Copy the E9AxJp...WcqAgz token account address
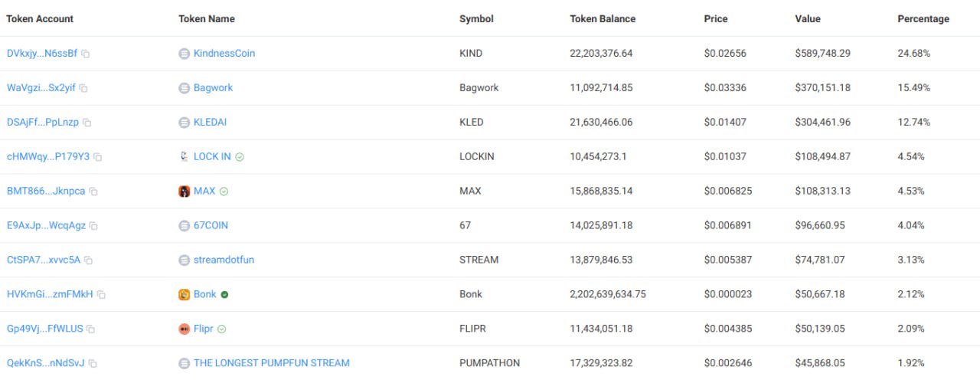 [x=93, y=226]
